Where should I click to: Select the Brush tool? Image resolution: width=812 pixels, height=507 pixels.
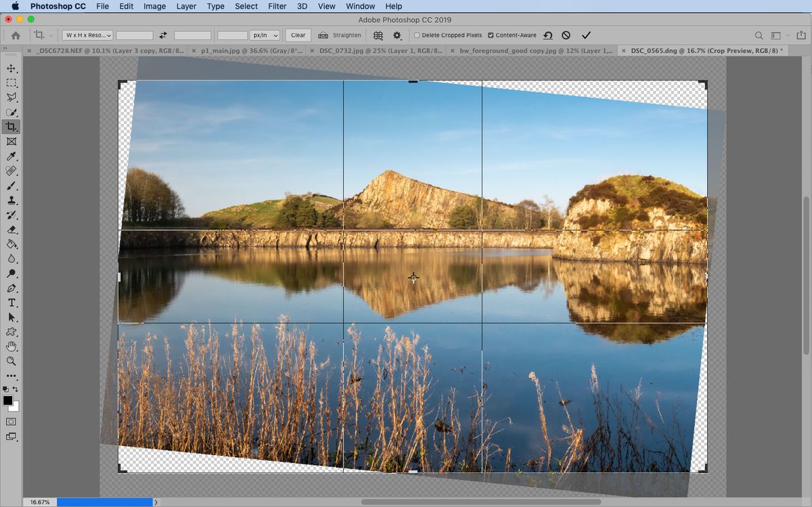[x=12, y=185]
